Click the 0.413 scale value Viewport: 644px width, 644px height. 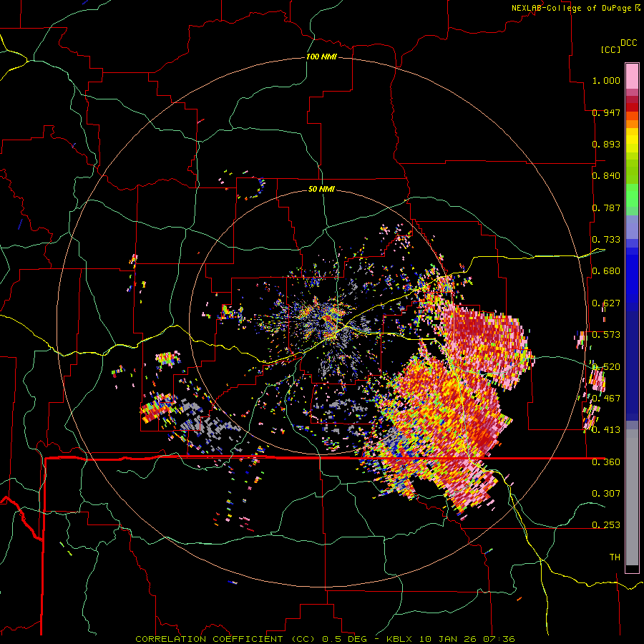606,430
